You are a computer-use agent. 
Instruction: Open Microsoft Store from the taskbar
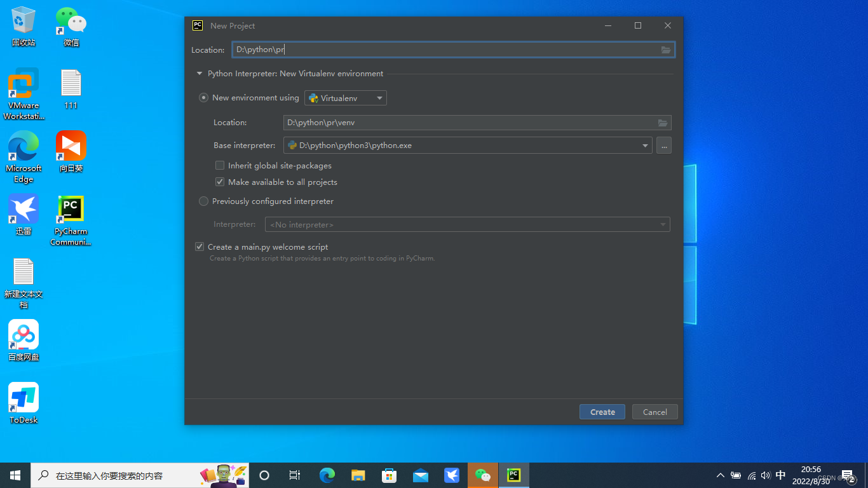coord(390,475)
